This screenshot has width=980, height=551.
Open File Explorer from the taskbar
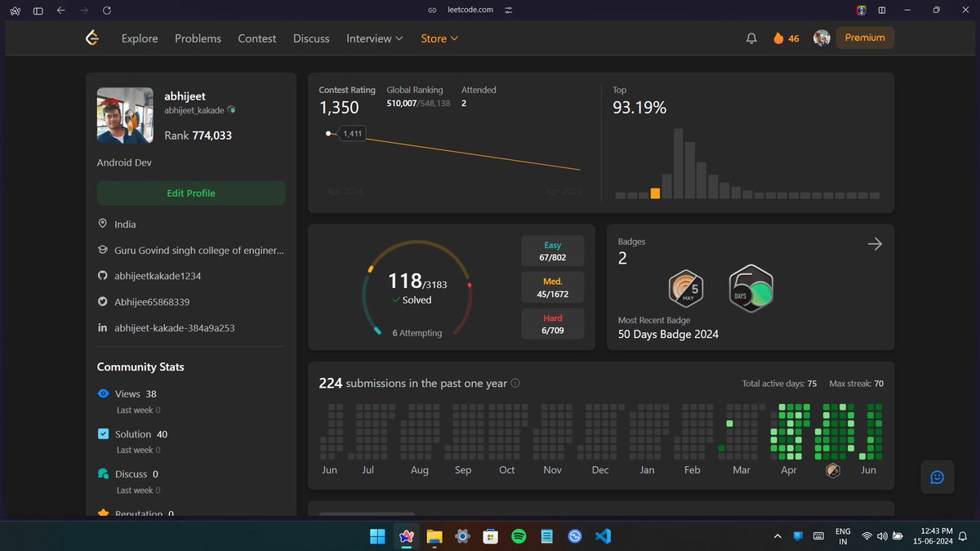point(434,536)
